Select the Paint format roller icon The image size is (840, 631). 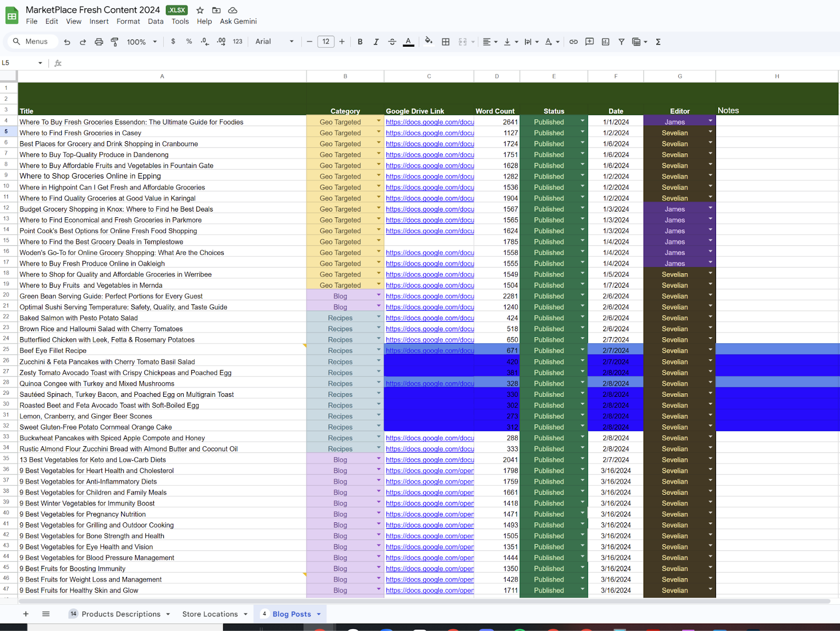click(114, 42)
